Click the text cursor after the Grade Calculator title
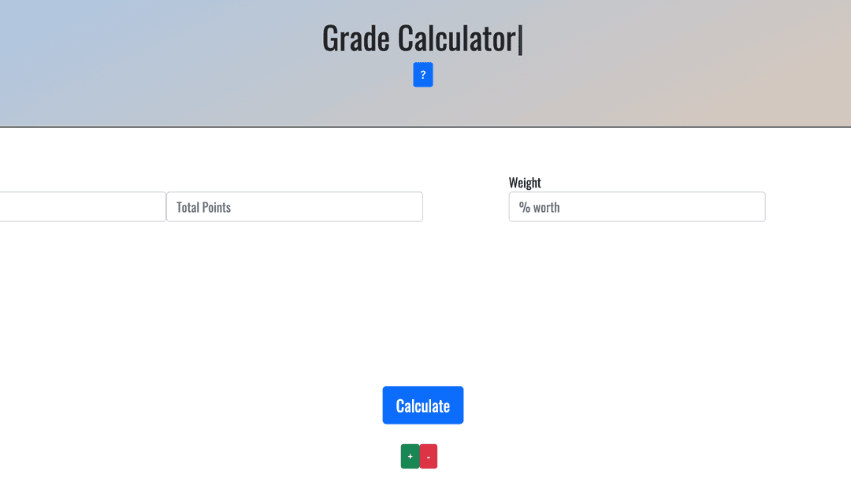 click(521, 39)
